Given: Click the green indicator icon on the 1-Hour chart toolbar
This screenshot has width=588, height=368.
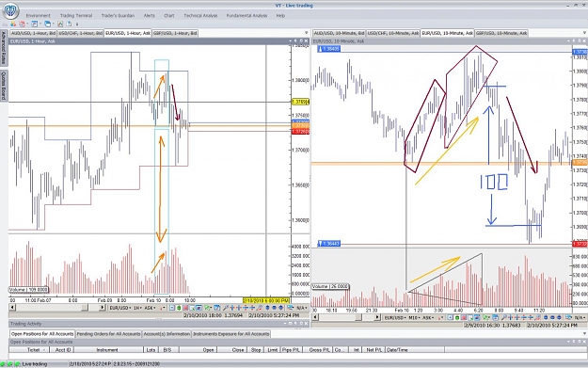Looking at the screenshot, I should 207,308.
